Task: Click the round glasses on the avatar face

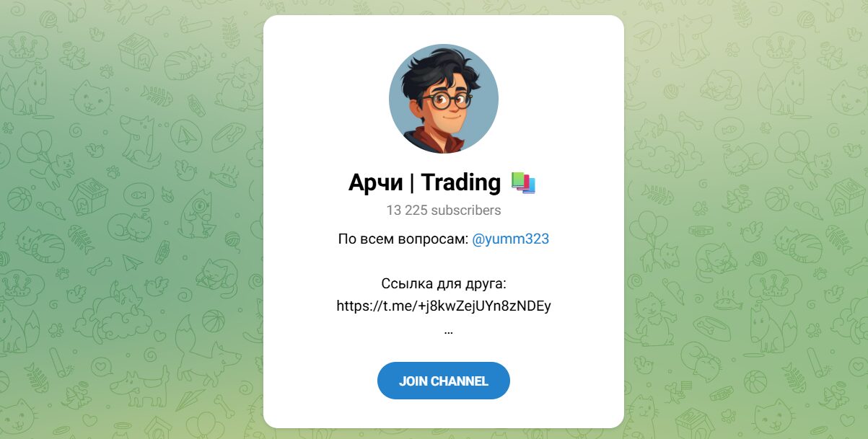Action: [447, 100]
